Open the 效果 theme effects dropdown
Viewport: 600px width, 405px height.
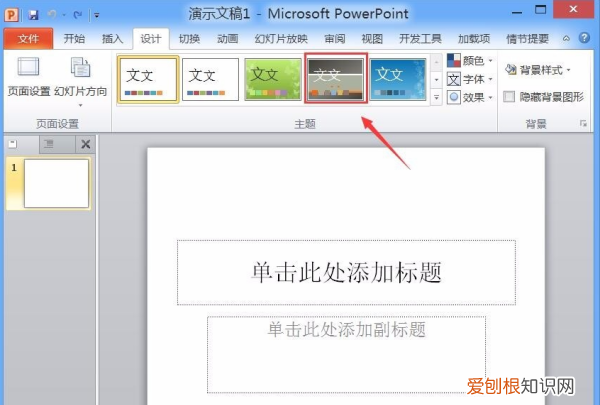(x=470, y=98)
